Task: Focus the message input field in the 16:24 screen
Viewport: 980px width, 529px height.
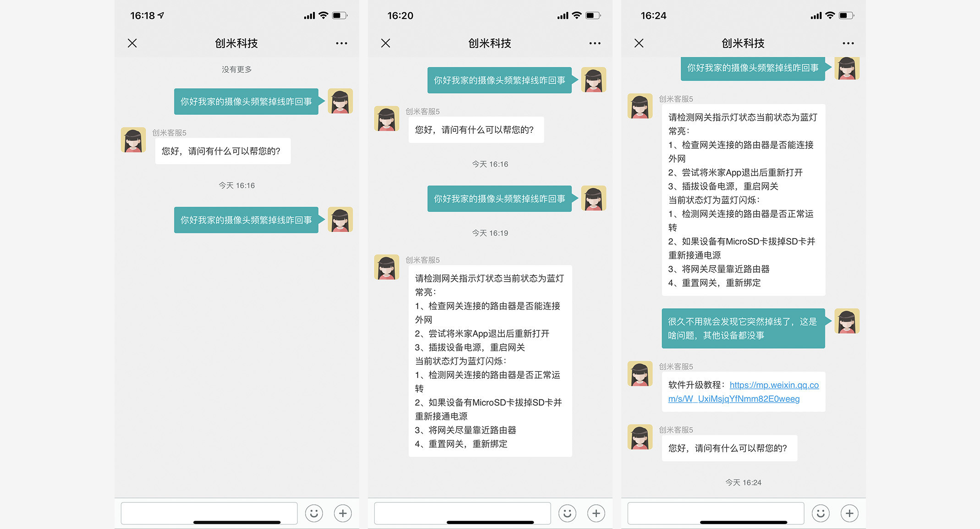Action: (x=716, y=513)
